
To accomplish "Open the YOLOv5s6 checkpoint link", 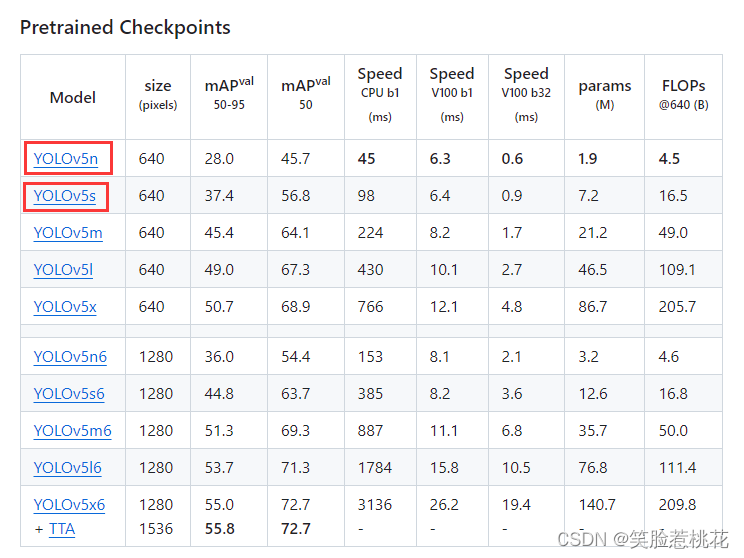I will point(68,393).
